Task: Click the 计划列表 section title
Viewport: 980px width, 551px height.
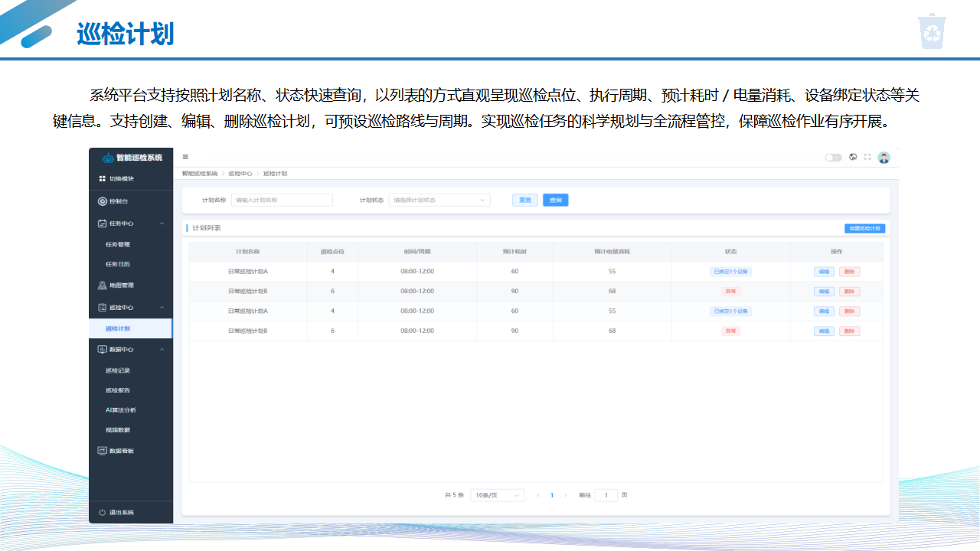Action: coord(207,228)
